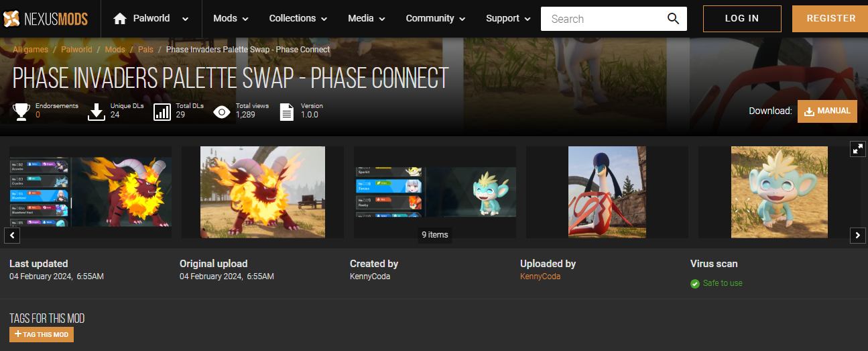Screen dimensions: 868x351
Task: Open the Community menu
Action: (436, 19)
